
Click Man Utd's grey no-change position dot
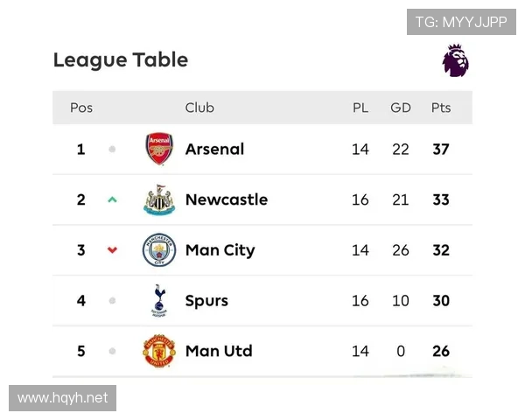click(112, 352)
